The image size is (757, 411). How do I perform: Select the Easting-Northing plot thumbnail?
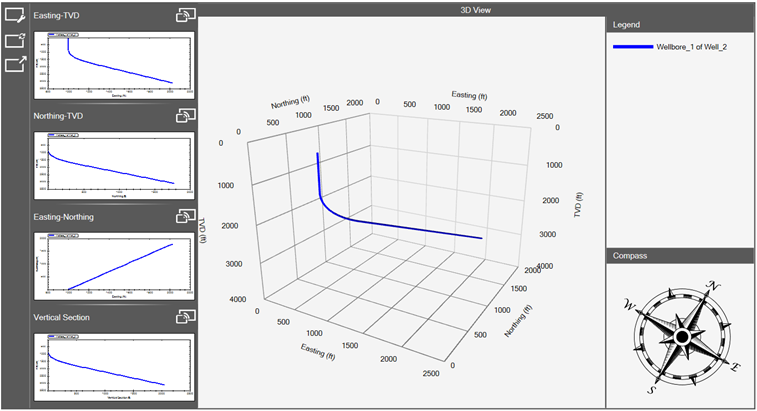pos(112,266)
